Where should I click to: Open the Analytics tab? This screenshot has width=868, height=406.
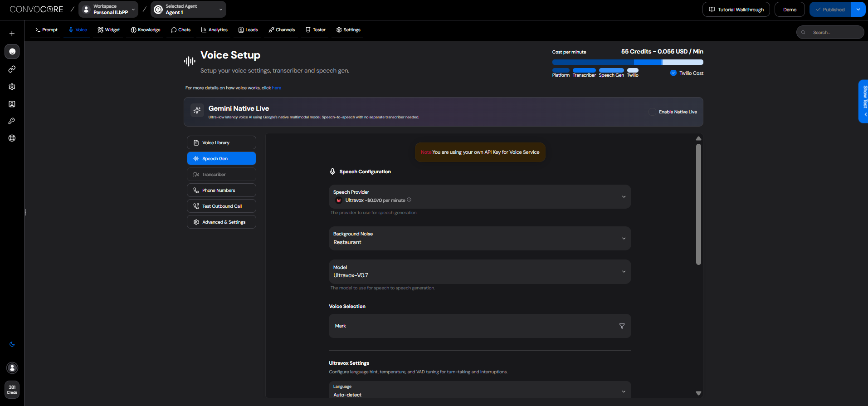point(215,30)
